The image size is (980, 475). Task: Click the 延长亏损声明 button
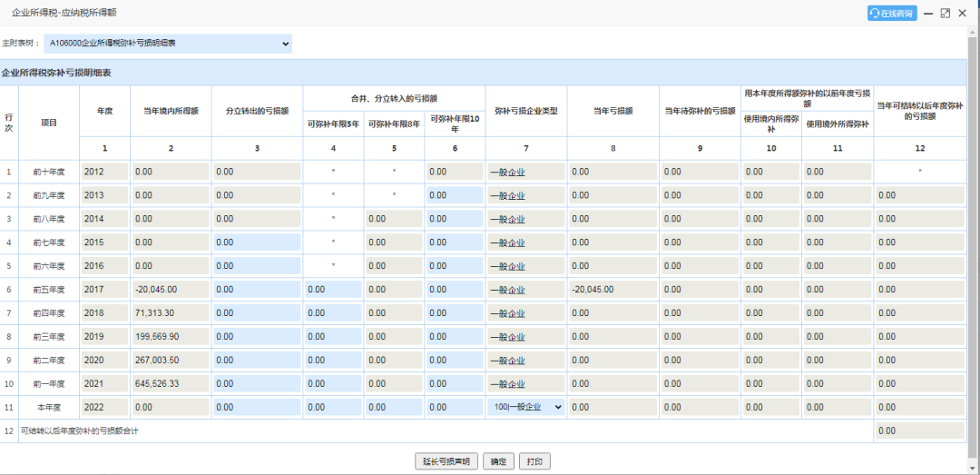[446, 462]
